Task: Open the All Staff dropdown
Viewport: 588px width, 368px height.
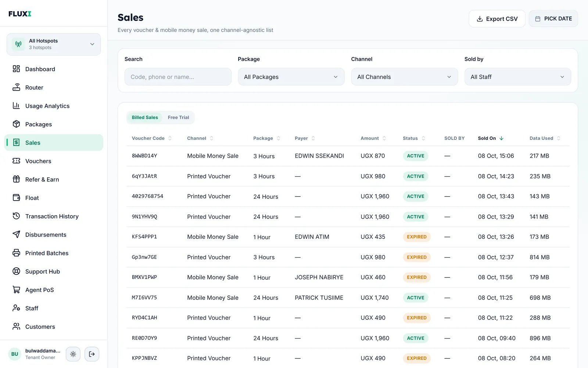Action: pos(518,77)
